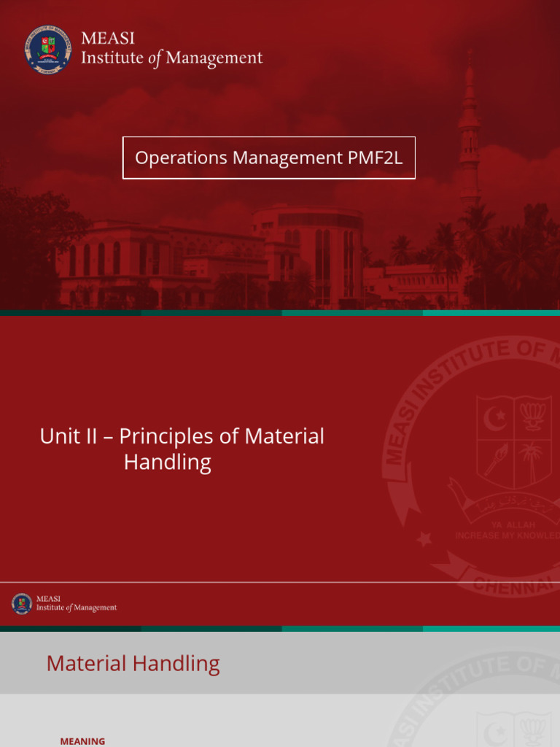560x747 pixels.
Task: Click the MEASI crest logo on first slide
Action: point(48,50)
